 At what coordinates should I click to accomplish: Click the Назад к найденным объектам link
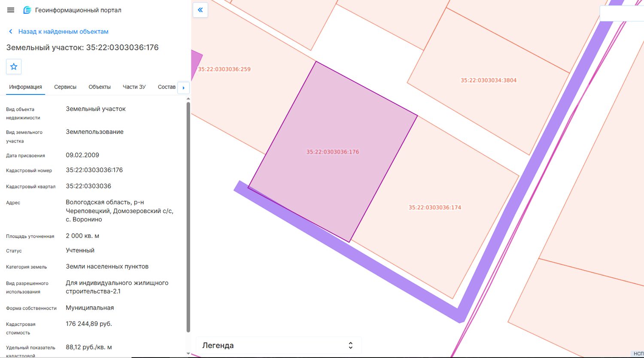(x=64, y=31)
